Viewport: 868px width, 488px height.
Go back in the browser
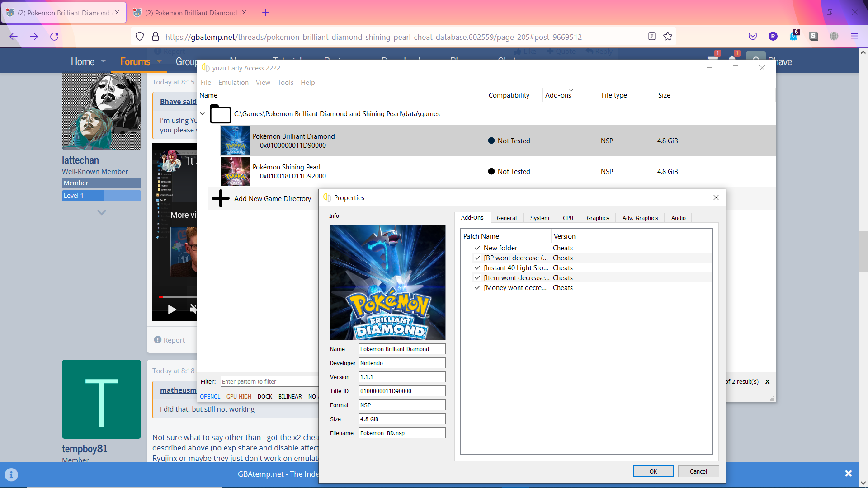(x=14, y=37)
